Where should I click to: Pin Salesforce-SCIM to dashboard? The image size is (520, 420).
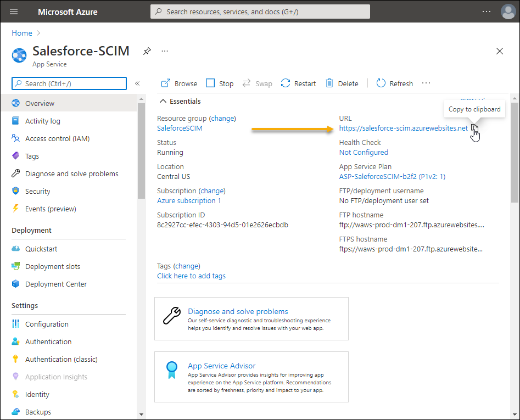[x=147, y=51]
